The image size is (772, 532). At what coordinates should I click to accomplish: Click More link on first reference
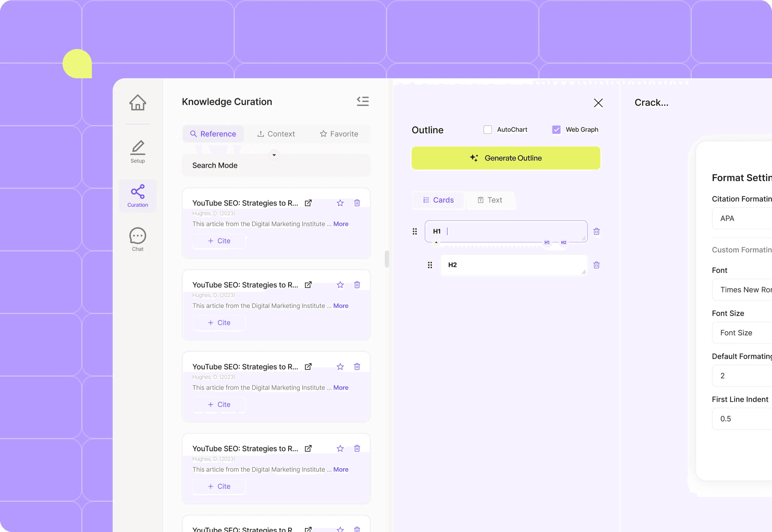point(341,224)
